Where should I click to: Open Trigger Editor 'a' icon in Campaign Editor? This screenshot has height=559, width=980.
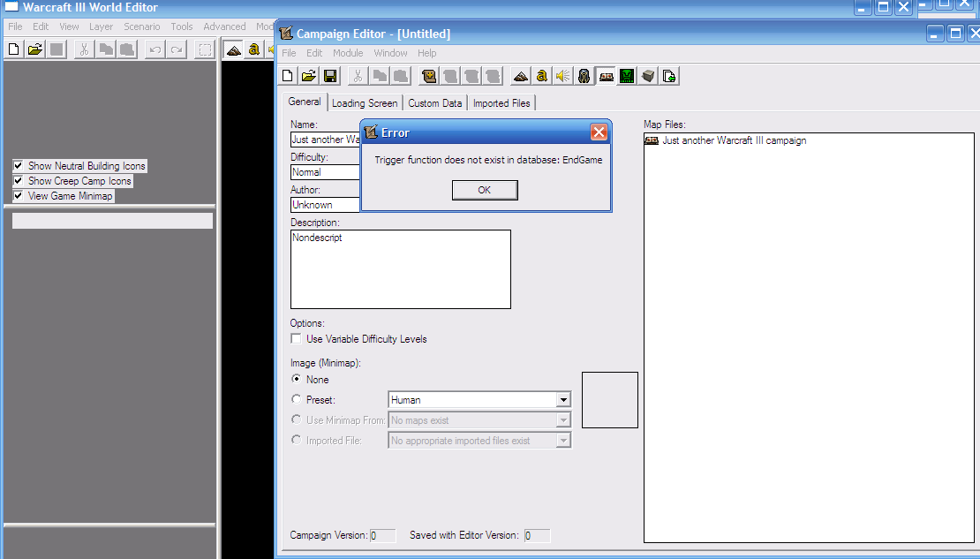542,76
